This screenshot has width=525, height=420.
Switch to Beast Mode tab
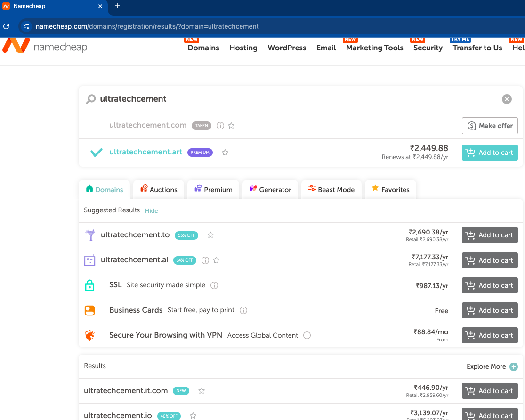[331, 189]
